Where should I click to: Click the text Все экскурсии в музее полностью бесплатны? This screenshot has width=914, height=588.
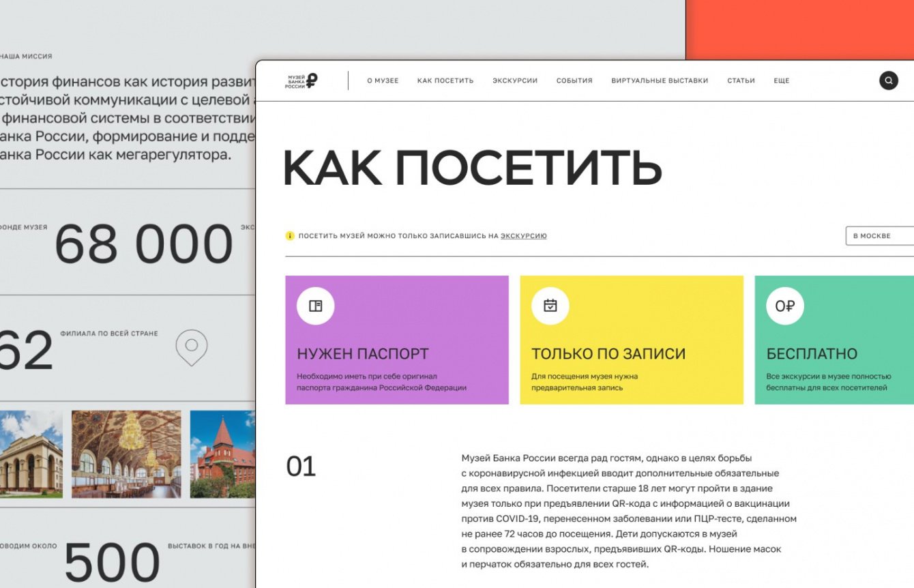tap(829, 382)
